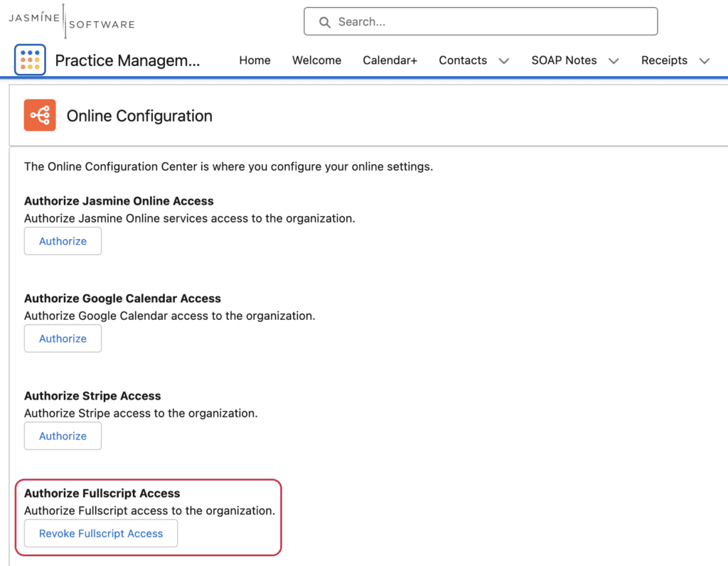Click the Online Configuration page title

point(139,116)
